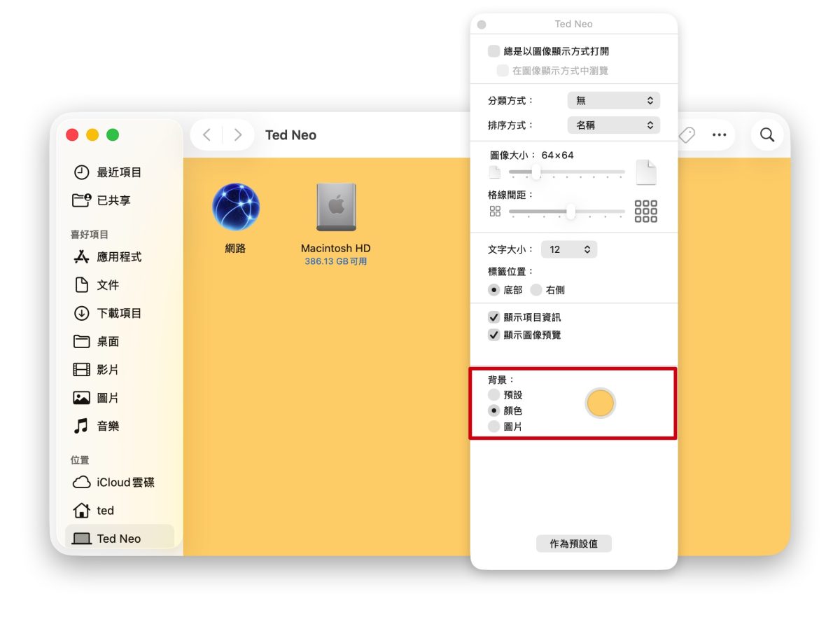The height and width of the screenshot is (622, 840).
Task: Select 預設 background radio button
Action: point(494,395)
